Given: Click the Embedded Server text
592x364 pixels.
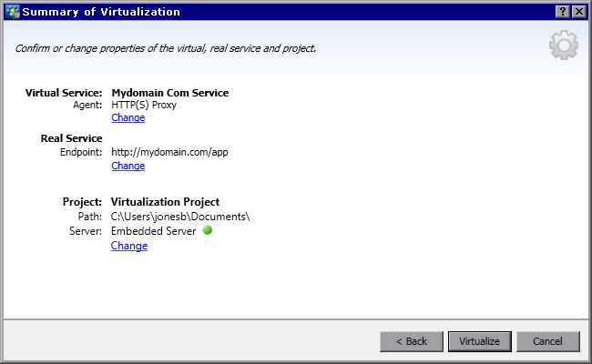Looking at the screenshot, I should (153, 231).
